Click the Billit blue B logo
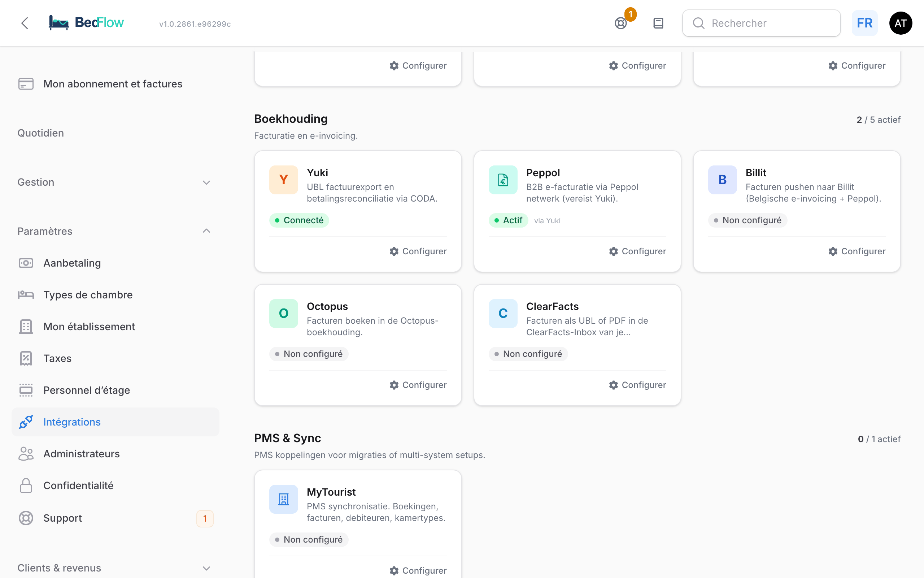Screen dimensions: 924x578 tap(722, 180)
